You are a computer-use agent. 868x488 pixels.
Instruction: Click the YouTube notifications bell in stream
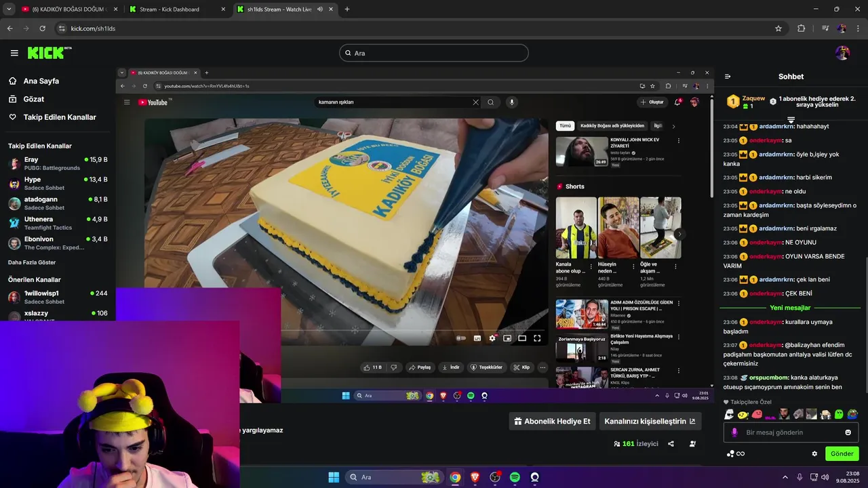click(677, 102)
